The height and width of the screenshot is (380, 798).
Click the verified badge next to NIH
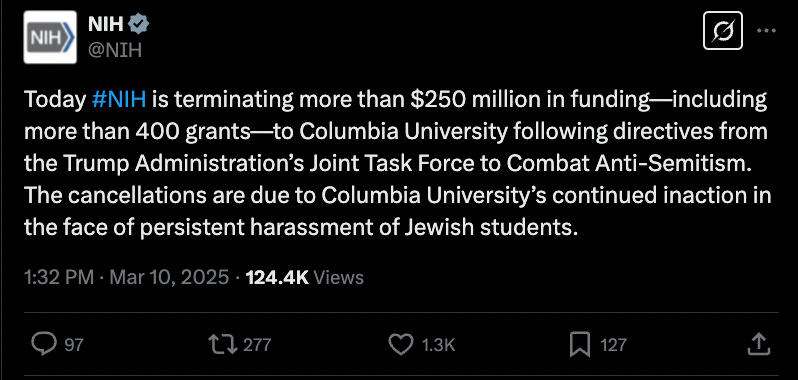click(138, 23)
